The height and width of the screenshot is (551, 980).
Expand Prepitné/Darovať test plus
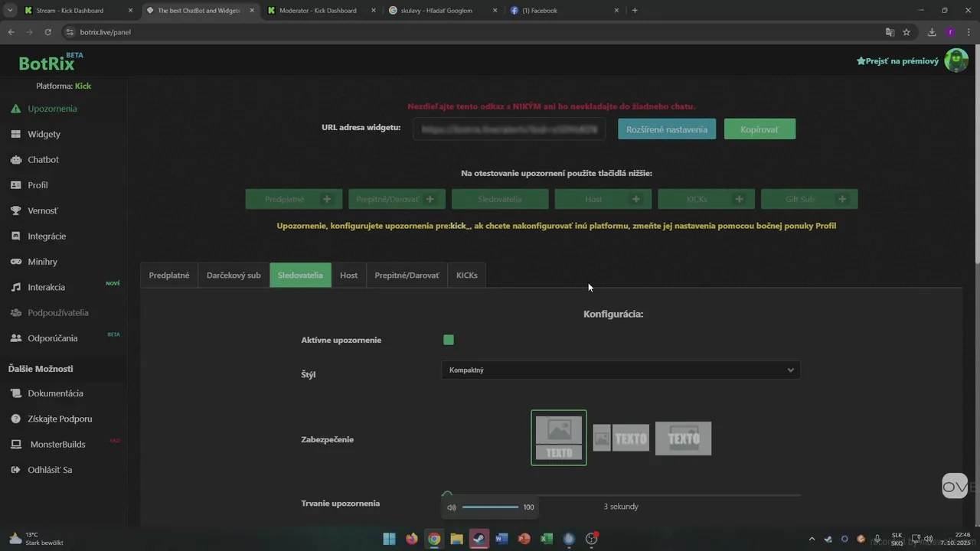(430, 199)
